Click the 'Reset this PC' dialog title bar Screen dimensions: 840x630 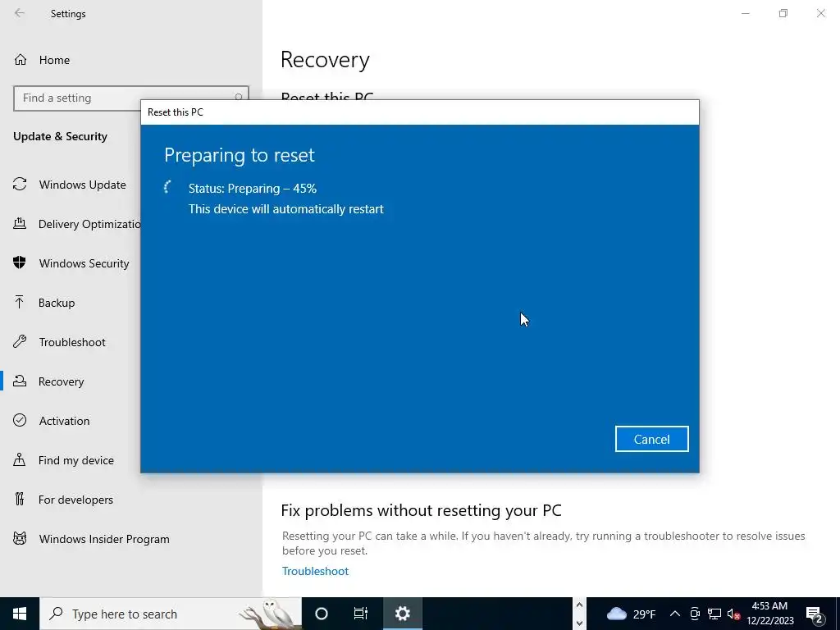pos(419,112)
